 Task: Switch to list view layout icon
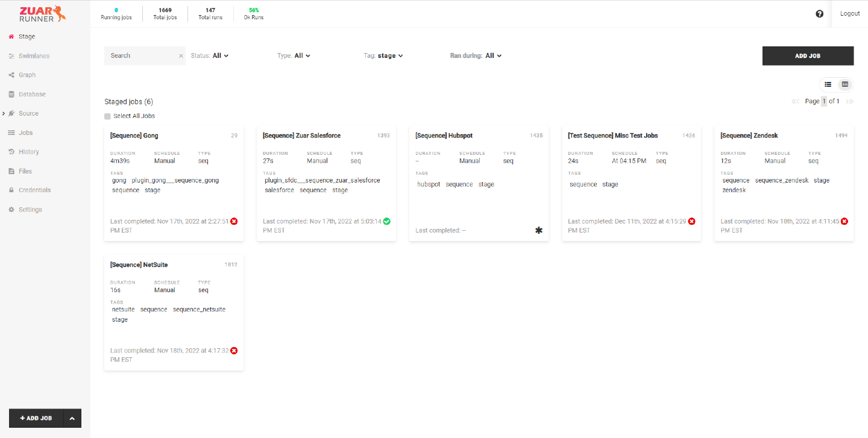[x=828, y=84]
